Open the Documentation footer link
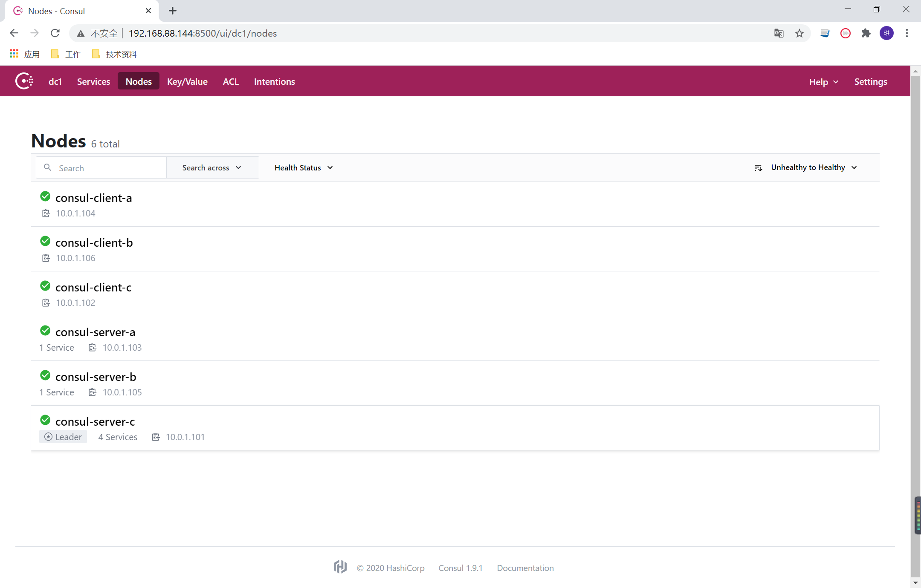The width and height of the screenshot is (921, 588). coord(525,568)
